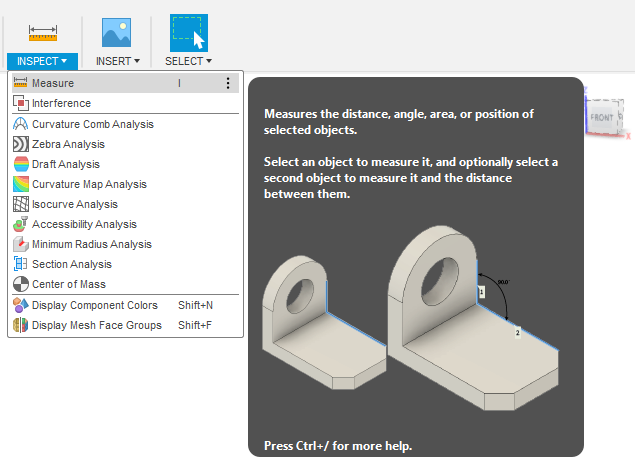Screen dimensions: 635x472
Task: Open the INSPECT dropdown
Action: (x=43, y=61)
